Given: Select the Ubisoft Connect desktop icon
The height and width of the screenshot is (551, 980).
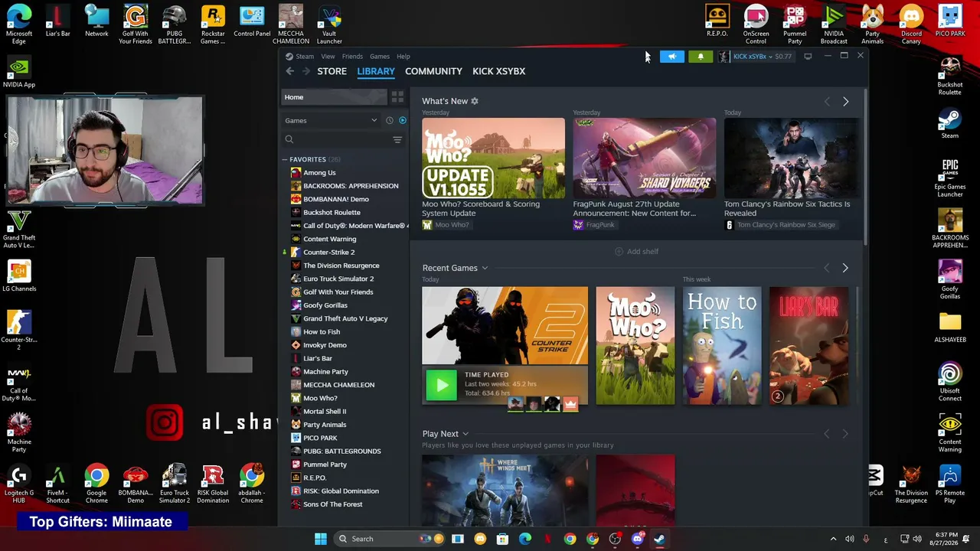Looking at the screenshot, I should 950,382.
